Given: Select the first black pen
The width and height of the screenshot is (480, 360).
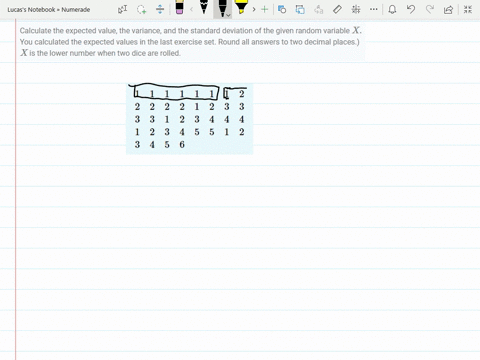Looking at the screenshot, I should (204, 7).
